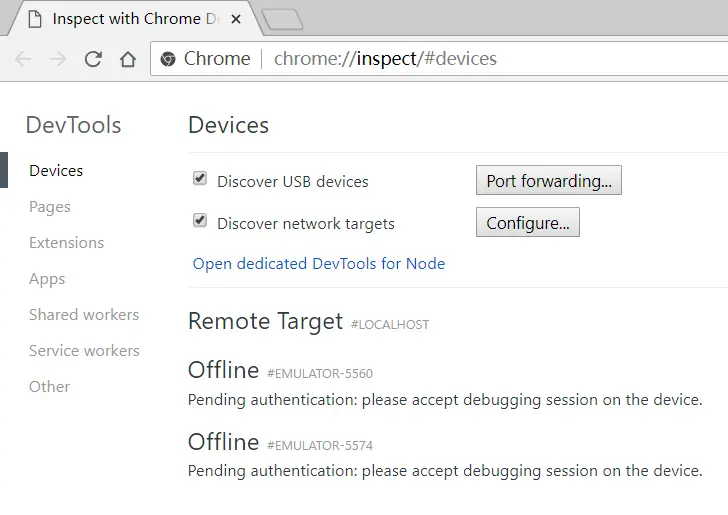This screenshot has height=515, width=728.
Task: Open dedicated DevTools for Node link
Action: tap(318, 264)
